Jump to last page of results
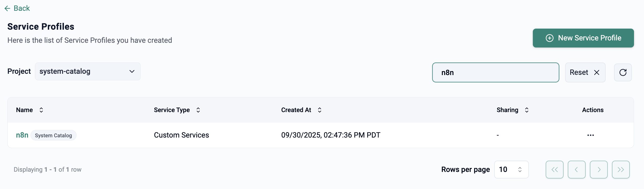 [621, 170]
